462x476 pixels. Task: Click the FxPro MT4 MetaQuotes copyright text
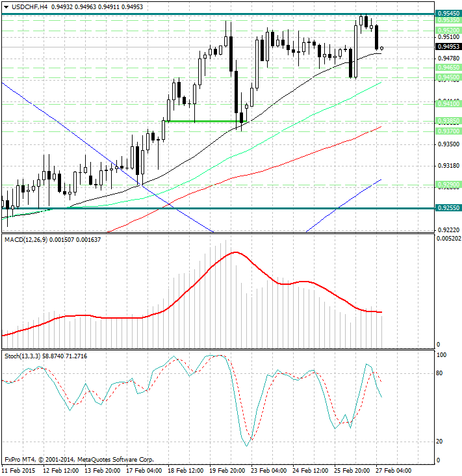[79, 460]
